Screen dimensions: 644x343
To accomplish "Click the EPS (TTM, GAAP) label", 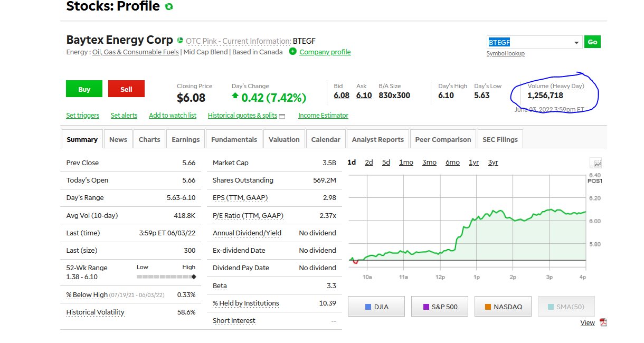I will [240, 197].
